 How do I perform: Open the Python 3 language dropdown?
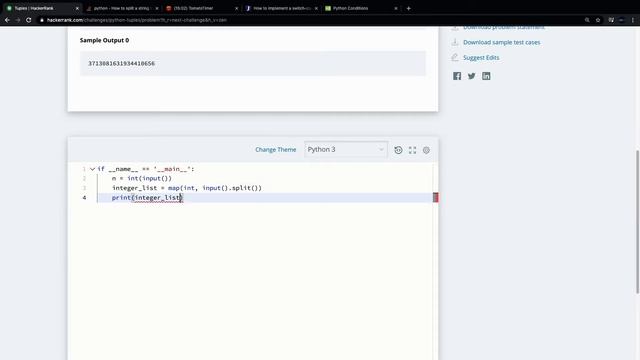[346, 149]
